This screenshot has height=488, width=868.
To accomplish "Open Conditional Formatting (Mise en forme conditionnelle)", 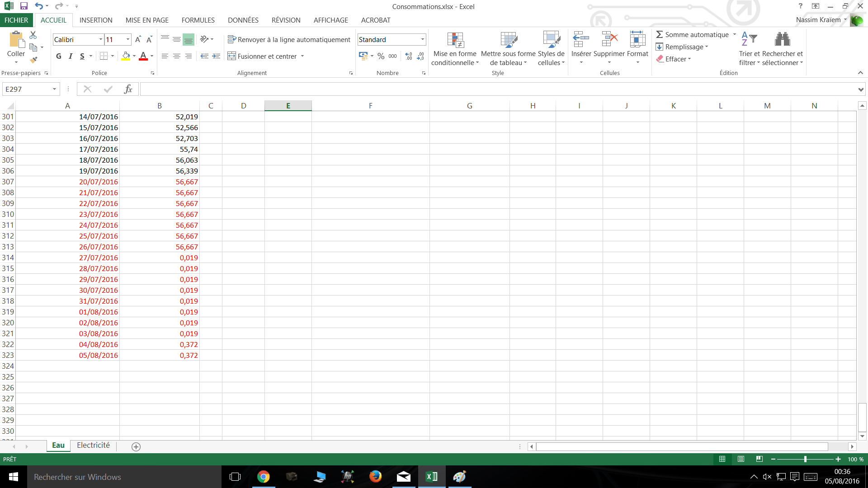I will pos(455,49).
